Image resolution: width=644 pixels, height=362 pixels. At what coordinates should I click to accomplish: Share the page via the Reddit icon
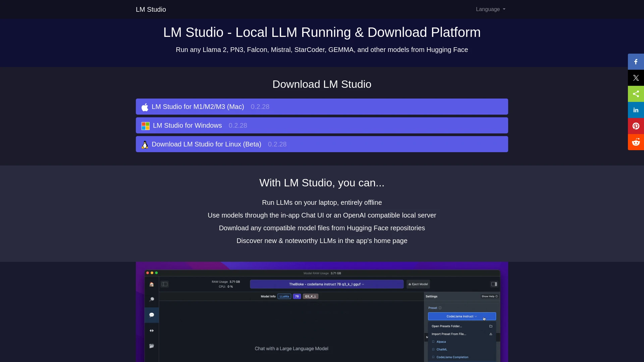pos(636,142)
